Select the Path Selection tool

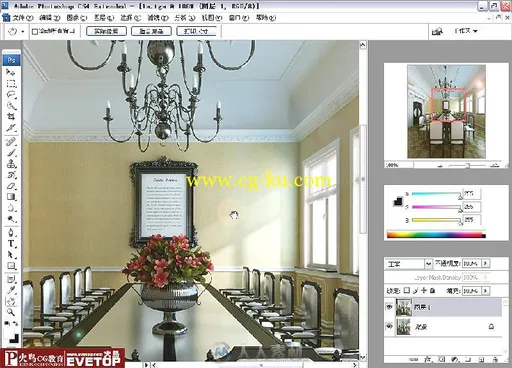11,255
